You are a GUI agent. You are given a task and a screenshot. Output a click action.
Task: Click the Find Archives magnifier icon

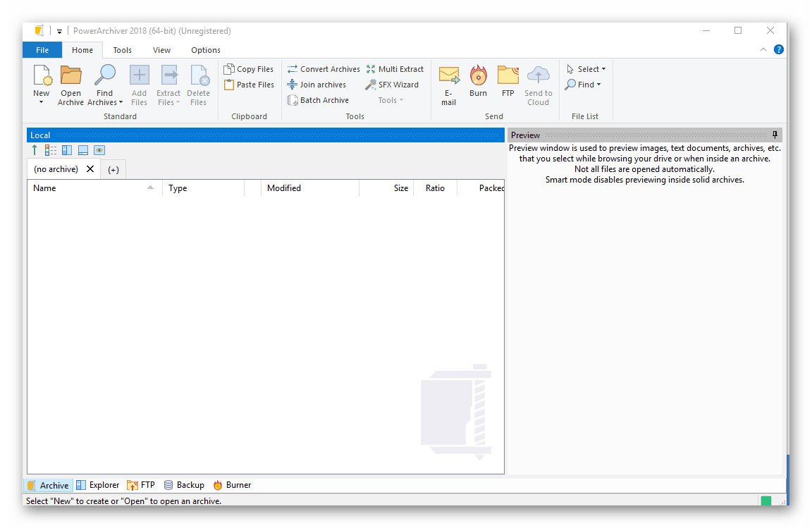click(x=105, y=75)
